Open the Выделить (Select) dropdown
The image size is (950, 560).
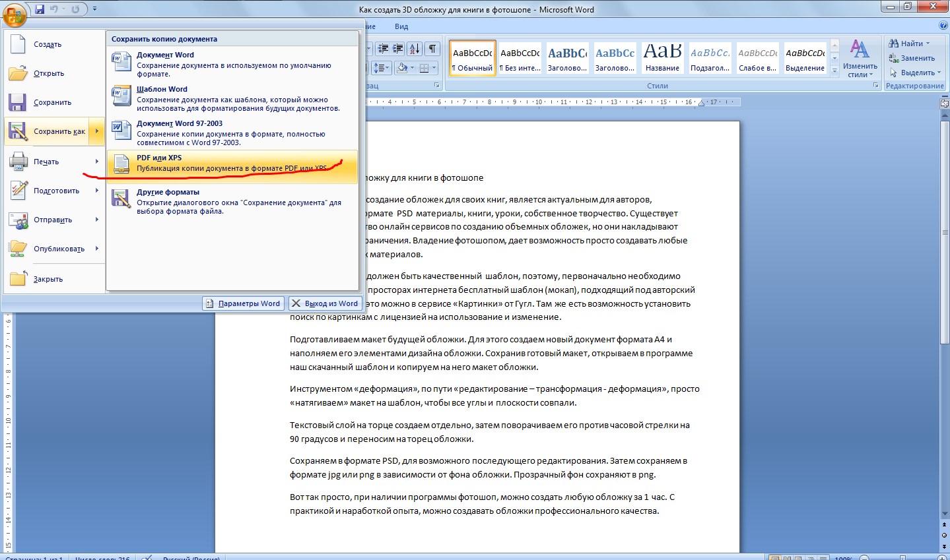[x=916, y=73]
